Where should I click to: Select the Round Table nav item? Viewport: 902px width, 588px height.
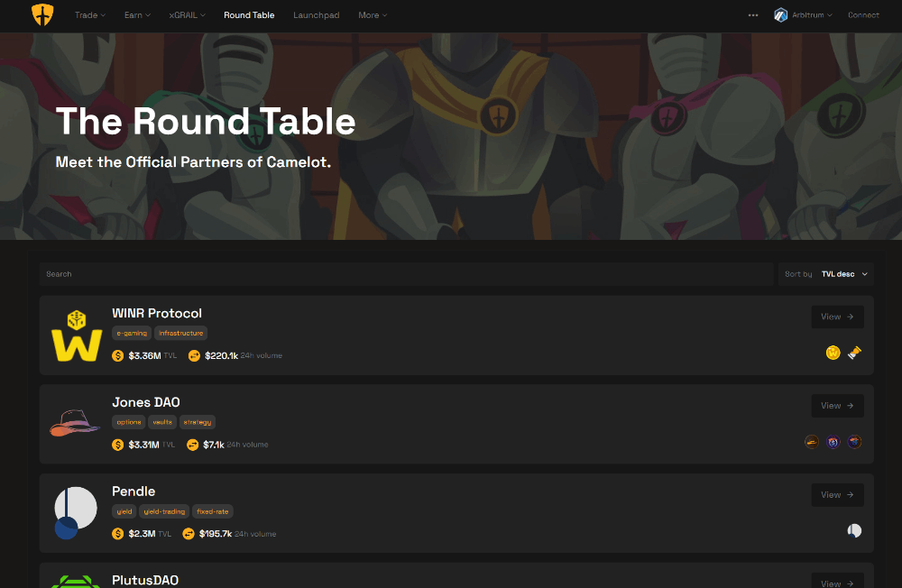(249, 15)
